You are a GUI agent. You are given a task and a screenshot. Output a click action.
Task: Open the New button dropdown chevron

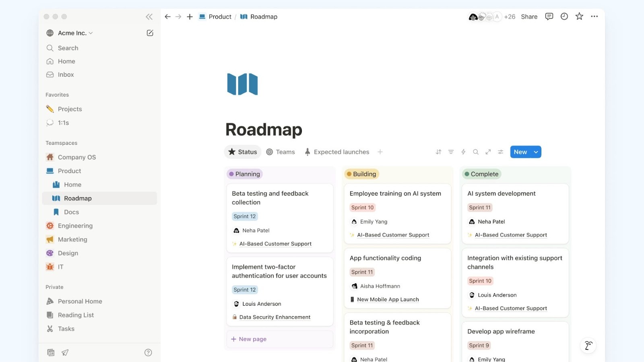coord(536,152)
